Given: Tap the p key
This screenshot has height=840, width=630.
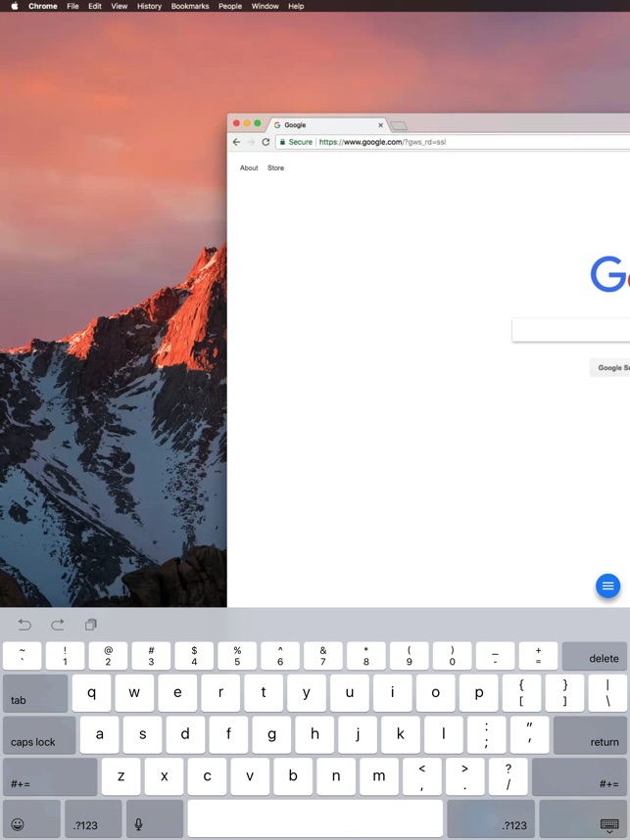Looking at the screenshot, I should 479,693.
